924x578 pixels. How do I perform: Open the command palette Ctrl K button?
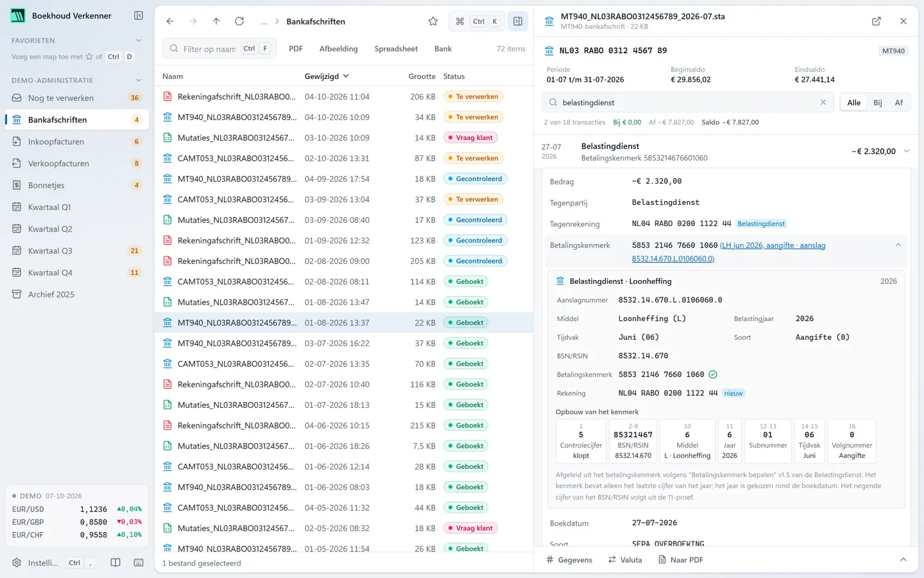(x=477, y=21)
